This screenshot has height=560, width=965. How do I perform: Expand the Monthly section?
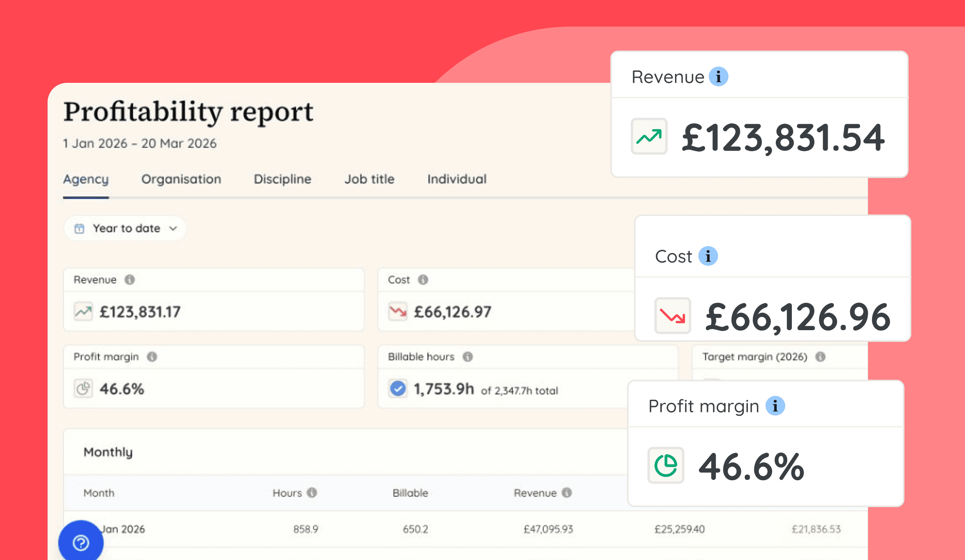[108, 452]
